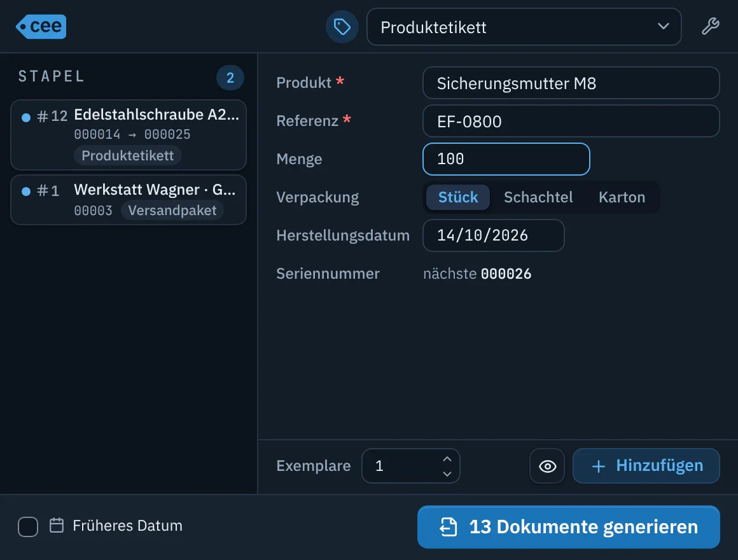Select Karton packaging option

pos(622,197)
